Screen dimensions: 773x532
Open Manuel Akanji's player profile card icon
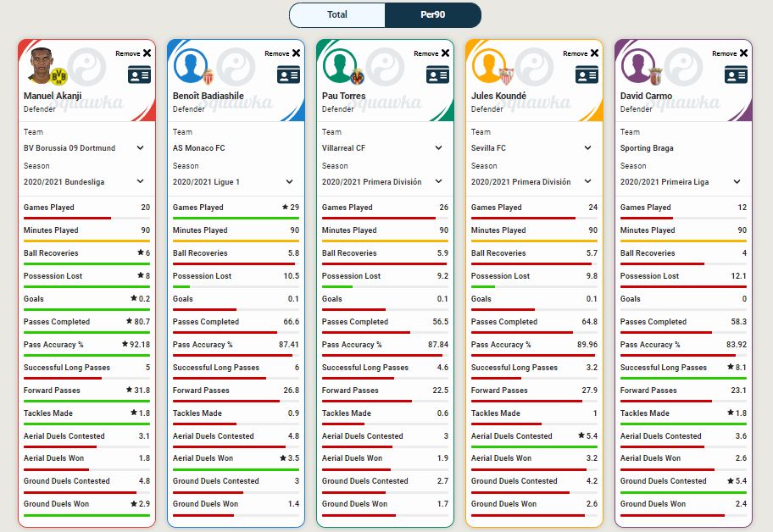pyautogui.click(x=139, y=75)
